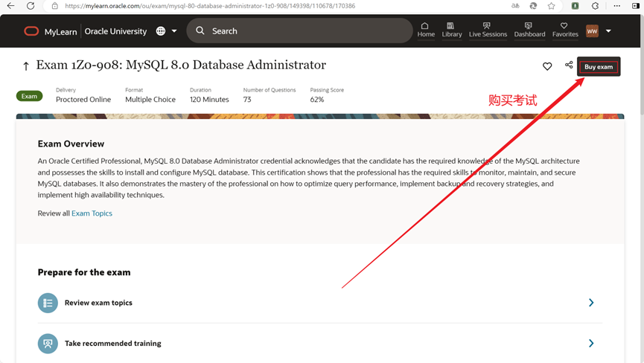Select the '120 Minutes' duration value
The height and width of the screenshot is (363, 644).
pyautogui.click(x=209, y=99)
